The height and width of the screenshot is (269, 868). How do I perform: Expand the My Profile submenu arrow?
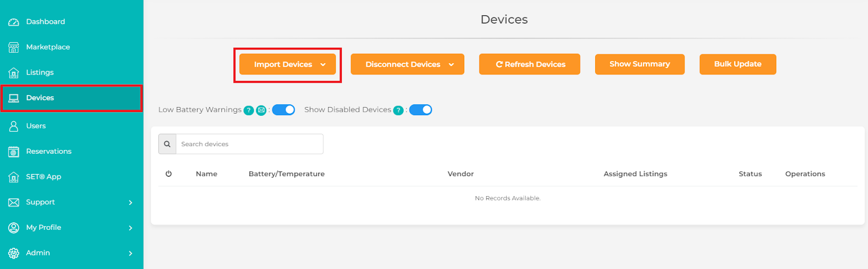(130, 228)
